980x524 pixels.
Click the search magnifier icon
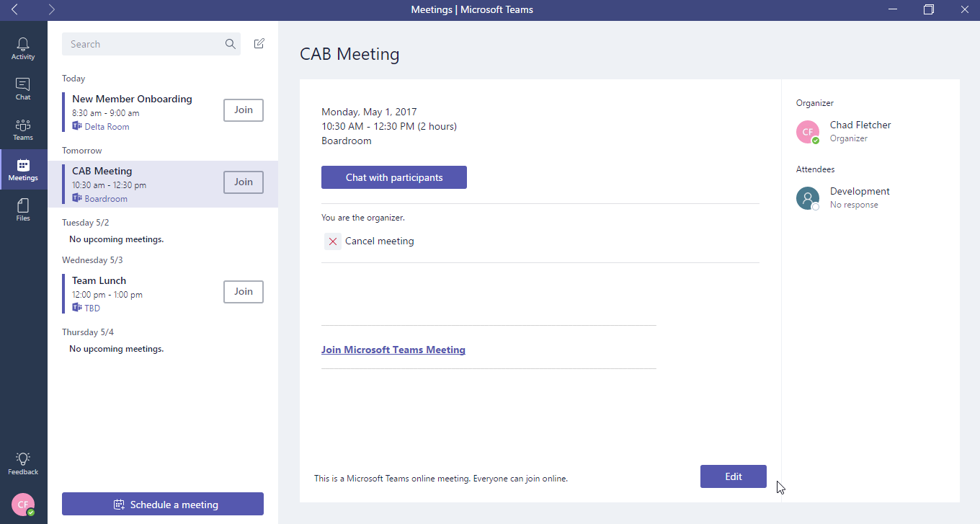click(x=231, y=44)
